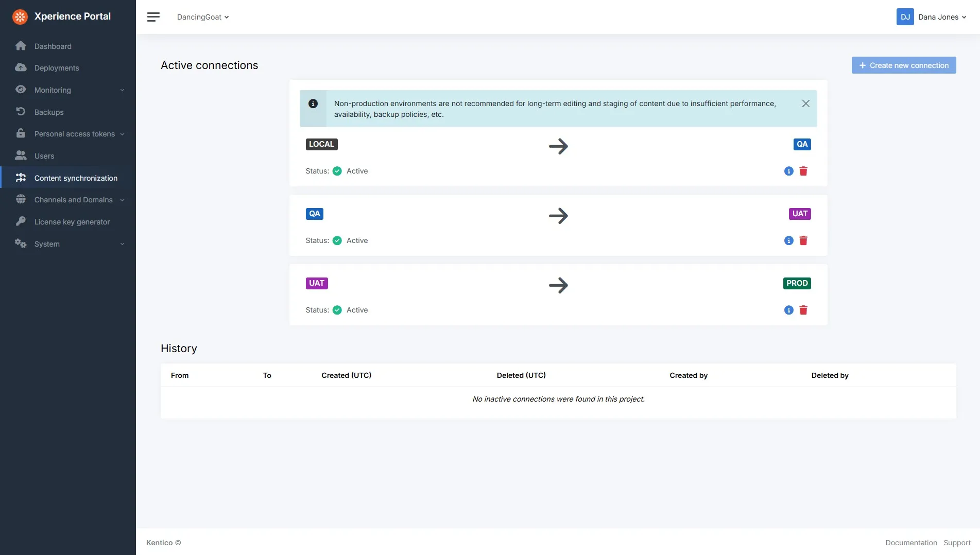Viewport: 980px width, 555px height.
Task: Toggle the hamburger menu icon
Action: tap(153, 17)
